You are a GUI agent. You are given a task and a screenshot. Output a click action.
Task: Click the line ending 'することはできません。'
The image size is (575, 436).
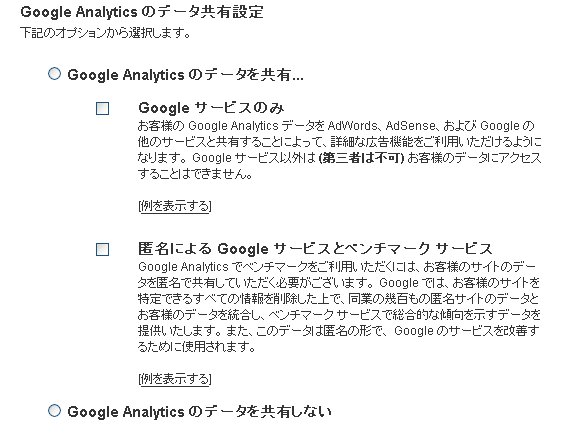coord(195,174)
